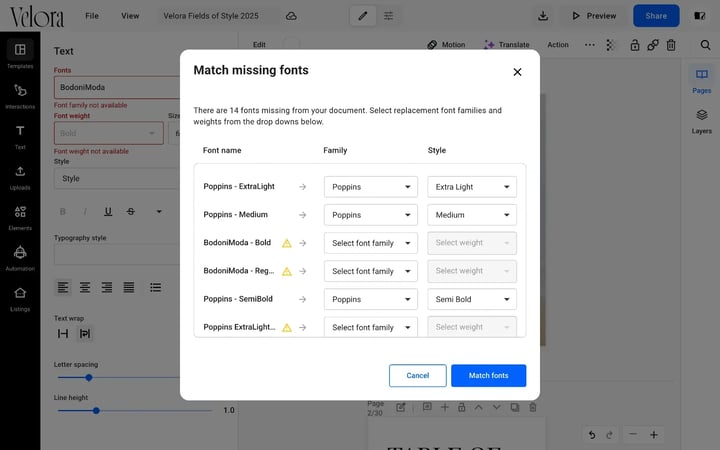Close the Match missing fonts dialog
This screenshot has height=450, width=720.
517,72
